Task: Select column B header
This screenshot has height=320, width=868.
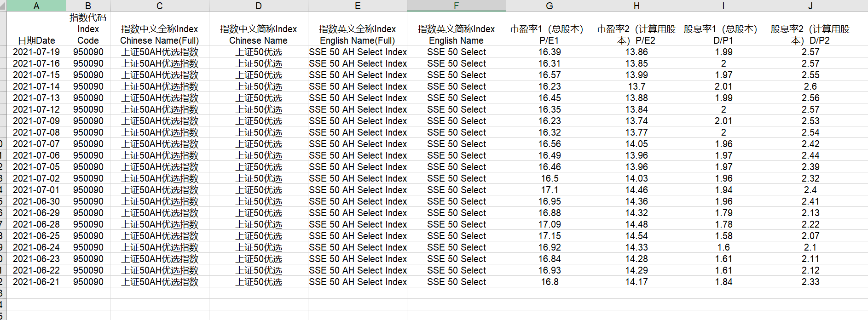Action: [88, 6]
